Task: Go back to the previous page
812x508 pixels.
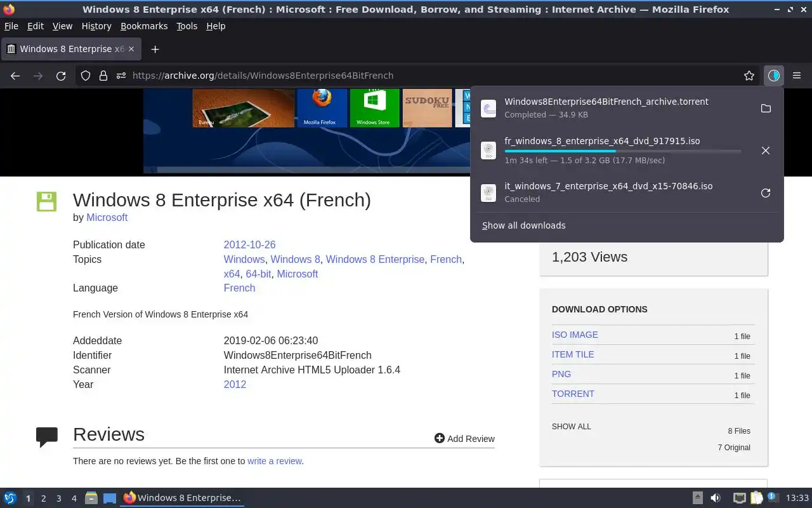Action: [x=15, y=76]
